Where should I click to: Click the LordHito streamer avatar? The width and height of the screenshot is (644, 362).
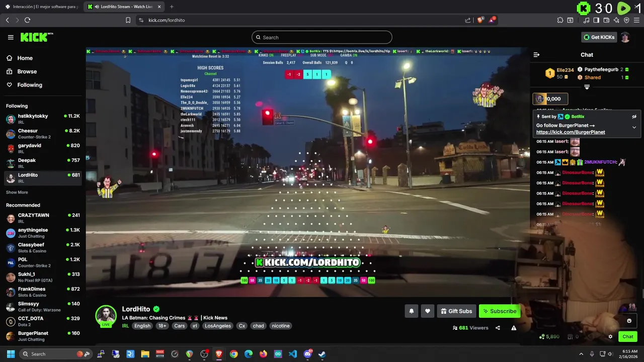(106, 315)
